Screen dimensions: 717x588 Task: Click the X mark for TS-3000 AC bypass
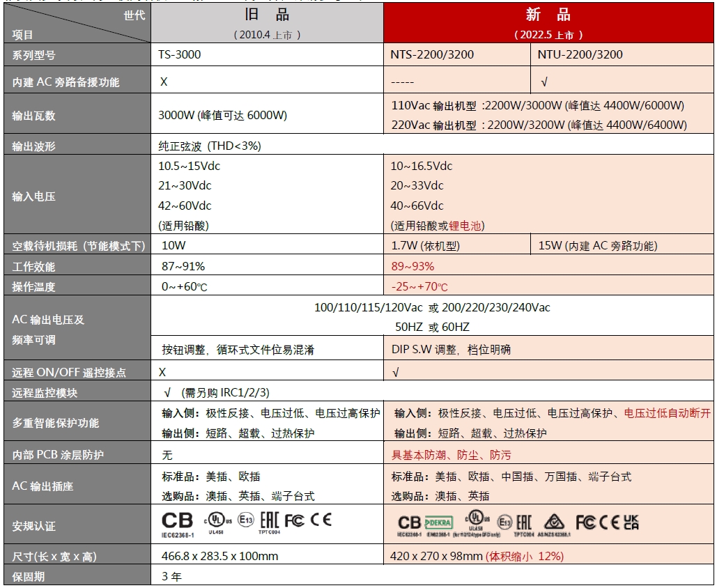(x=164, y=82)
